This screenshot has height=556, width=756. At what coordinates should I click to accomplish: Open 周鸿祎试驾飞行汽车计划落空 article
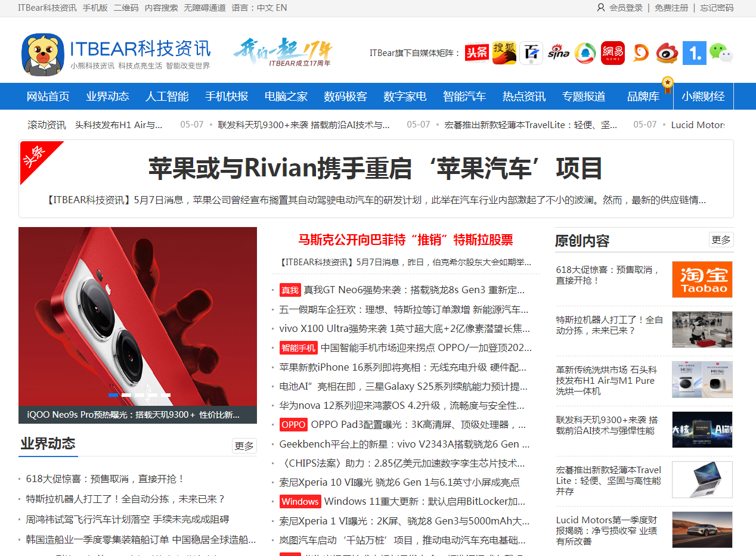(128, 520)
